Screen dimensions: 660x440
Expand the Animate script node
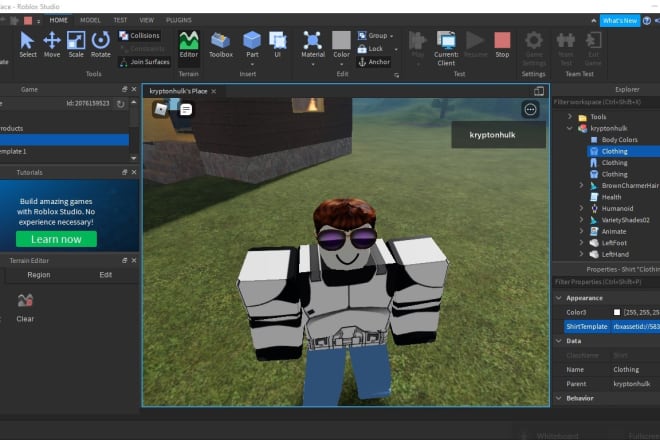click(x=581, y=231)
